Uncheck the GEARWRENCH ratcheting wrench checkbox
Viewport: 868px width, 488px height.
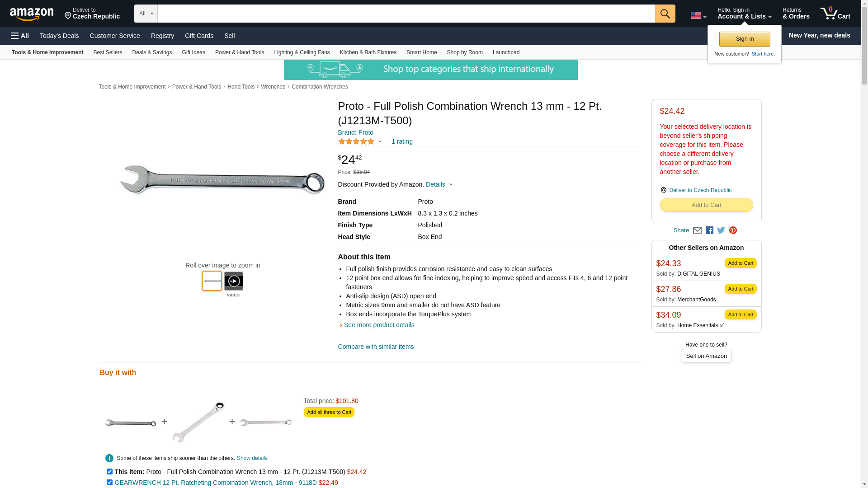[x=109, y=482]
